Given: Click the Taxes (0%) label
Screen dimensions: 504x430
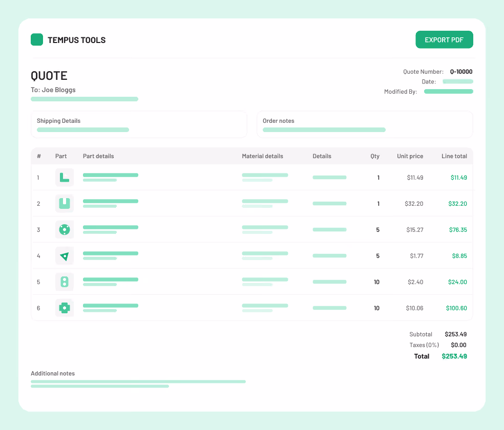Looking at the screenshot, I should point(424,345).
